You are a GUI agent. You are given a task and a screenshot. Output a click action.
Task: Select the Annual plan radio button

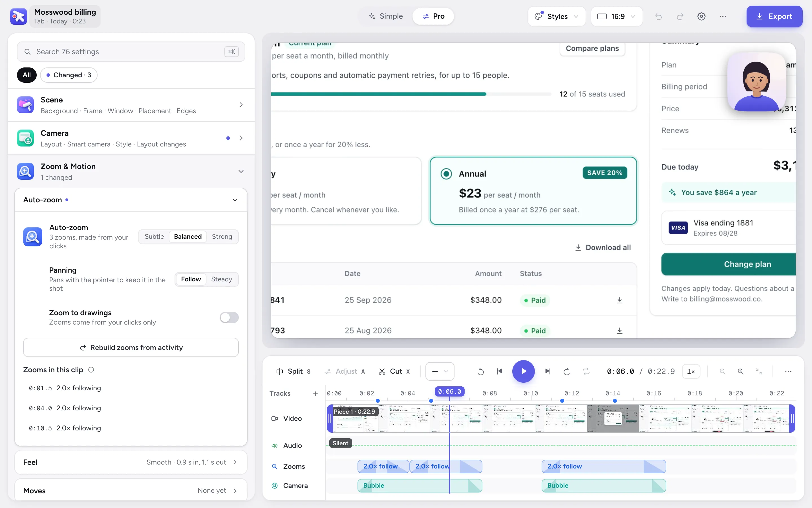(x=446, y=174)
